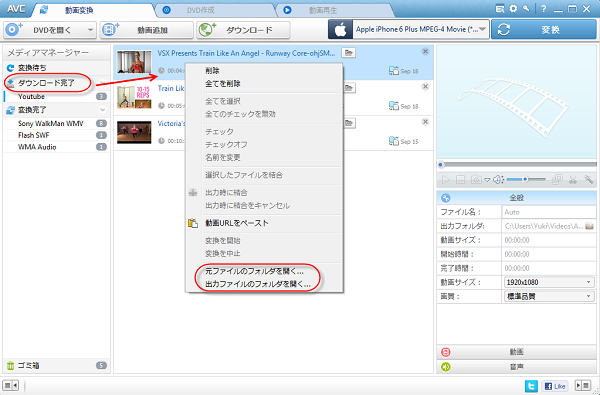Select 全てを削除 in context menu

coord(264,83)
